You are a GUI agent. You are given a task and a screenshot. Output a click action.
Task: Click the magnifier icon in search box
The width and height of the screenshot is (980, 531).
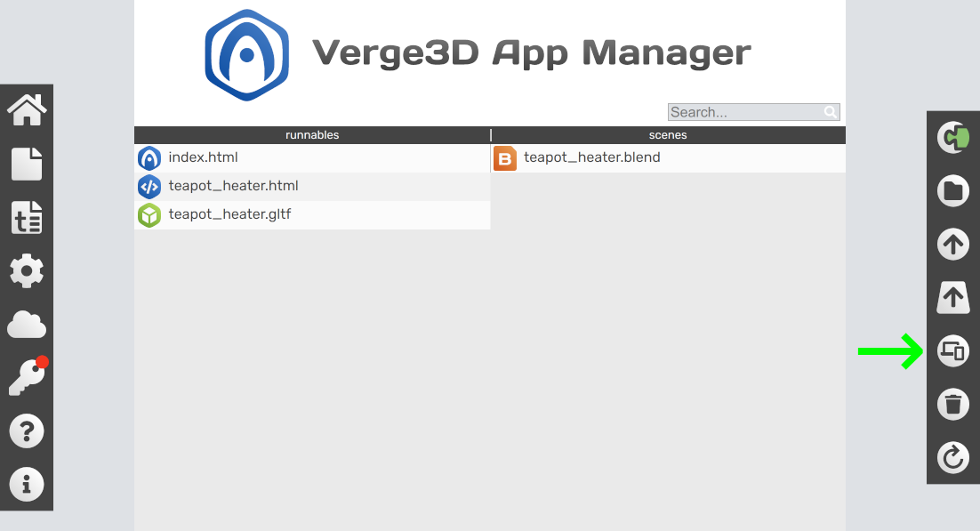[830, 112]
